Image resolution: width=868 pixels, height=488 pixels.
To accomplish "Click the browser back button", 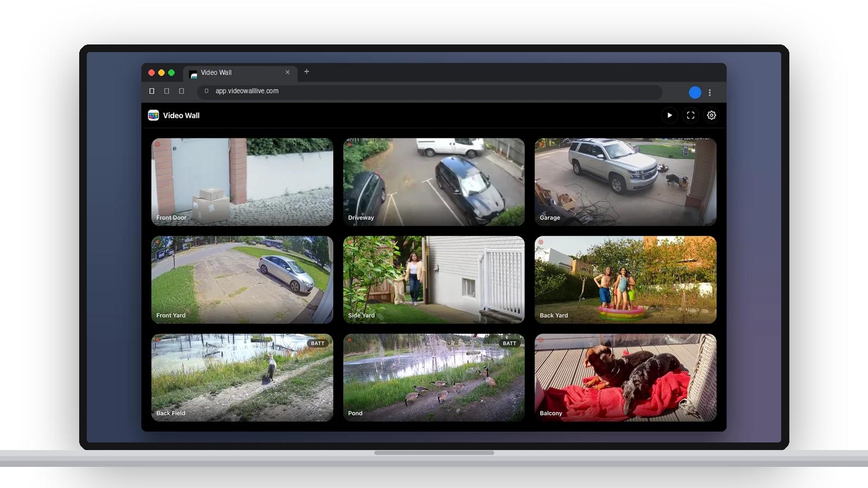I will (x=152, y=91).
